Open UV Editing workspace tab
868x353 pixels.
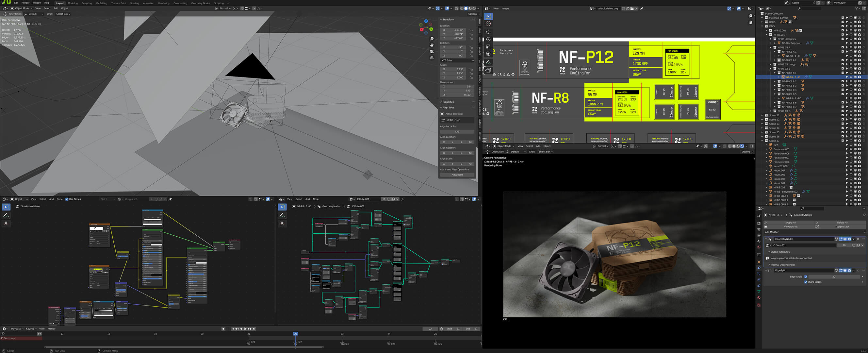(x=101, y=3)
